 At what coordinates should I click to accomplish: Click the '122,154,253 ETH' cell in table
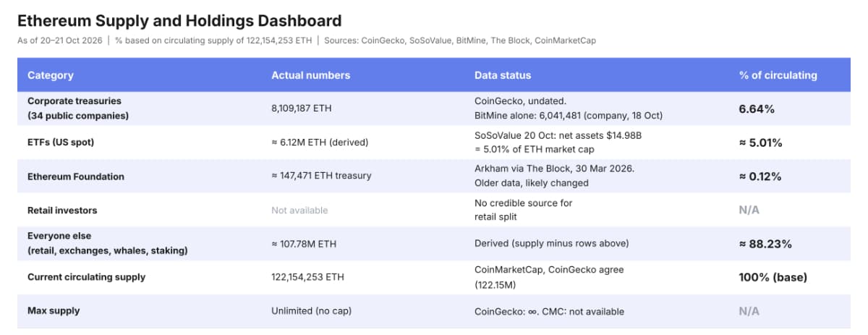307,277
